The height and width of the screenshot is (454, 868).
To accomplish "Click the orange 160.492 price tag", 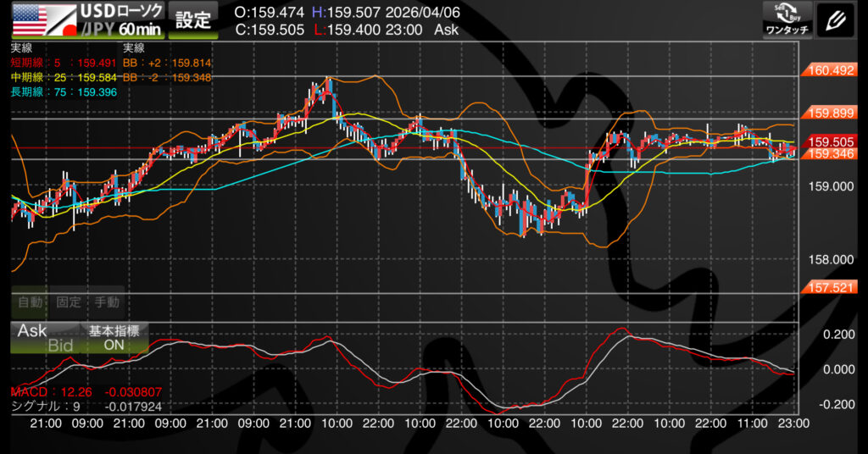I will [x=831, y=70].
